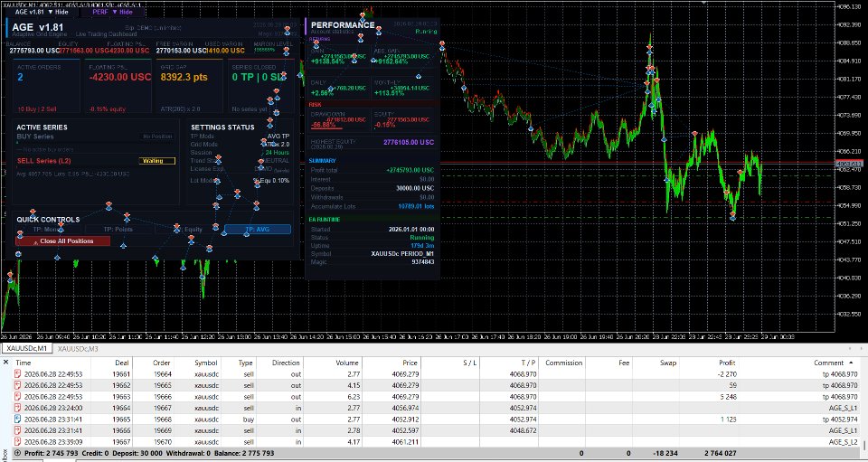Click the blue buy deal icon for deal 19665
Screen dimensions: 868x462
tap(18, 420)
